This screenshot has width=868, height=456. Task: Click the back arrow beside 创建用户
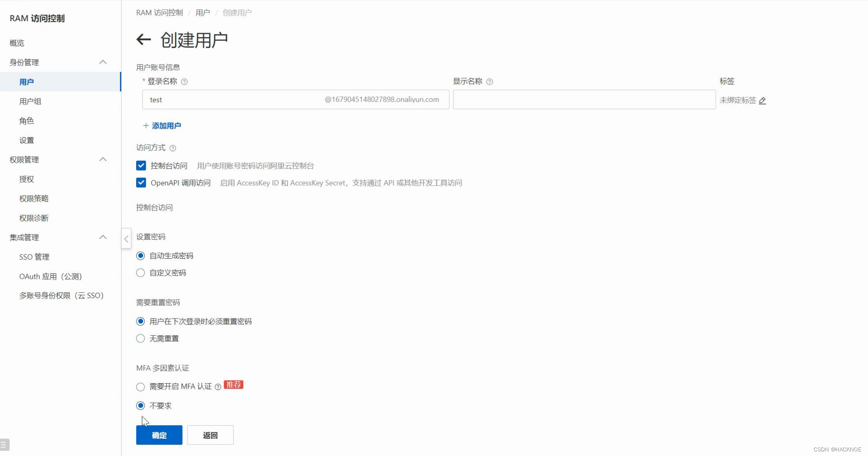(144, 40)
